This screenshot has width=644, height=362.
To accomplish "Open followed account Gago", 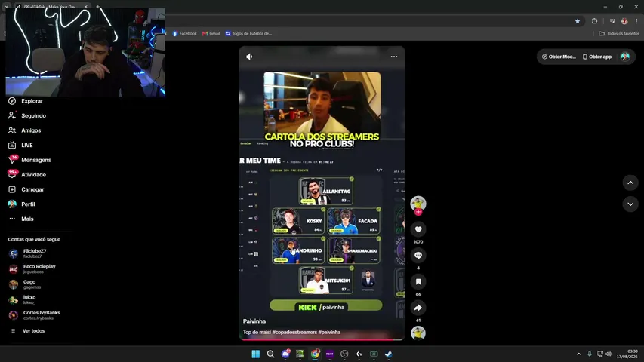I will pyautogui.click(x=23, y=284).
